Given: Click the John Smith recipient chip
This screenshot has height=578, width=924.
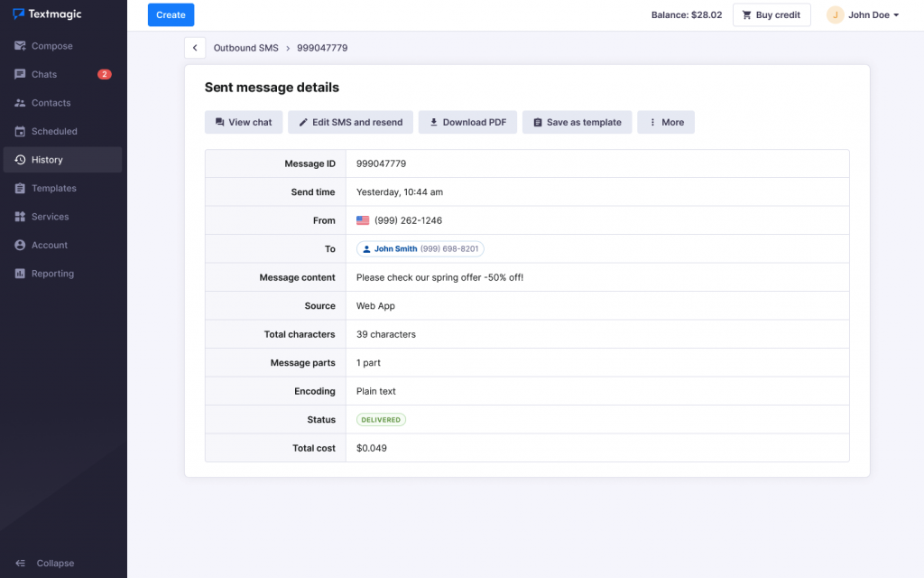Looking at the screenshot, I should point(420,248).
